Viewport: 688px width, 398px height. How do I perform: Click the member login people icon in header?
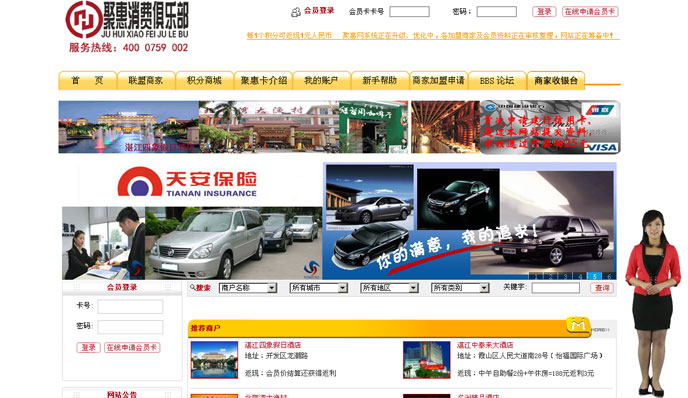coord(296,12)
